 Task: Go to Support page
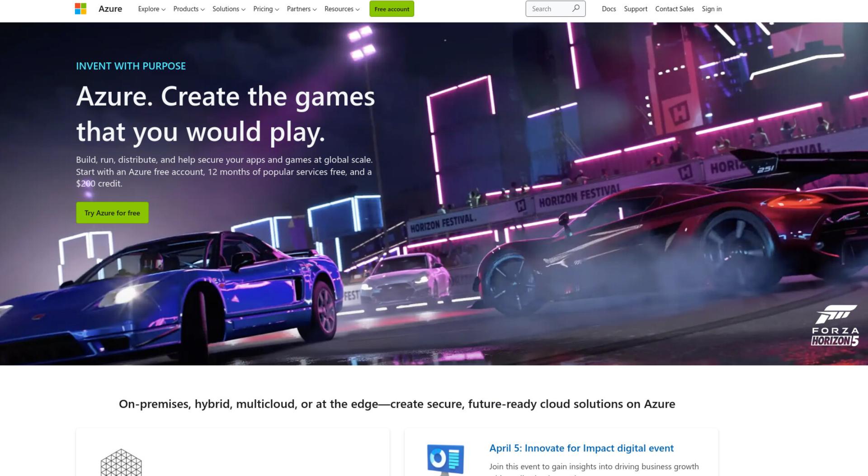tap(636, 9)
